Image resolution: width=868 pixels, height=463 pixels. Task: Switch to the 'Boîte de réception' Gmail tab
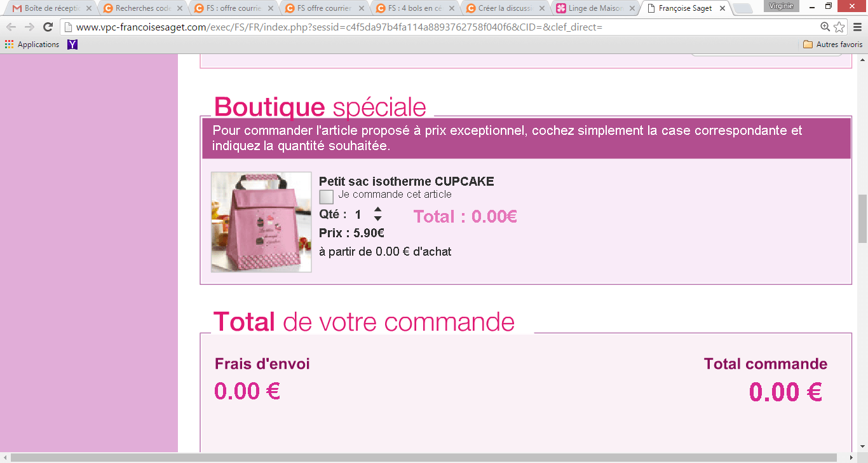pos(50,9)
